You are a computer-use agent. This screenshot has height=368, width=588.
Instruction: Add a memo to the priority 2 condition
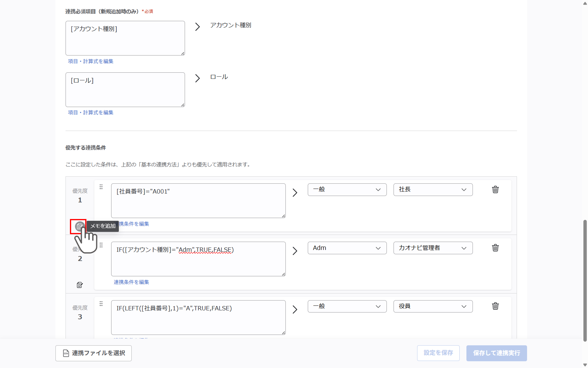(80, 285)
